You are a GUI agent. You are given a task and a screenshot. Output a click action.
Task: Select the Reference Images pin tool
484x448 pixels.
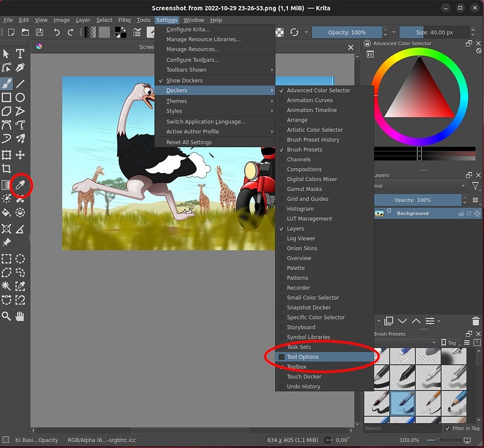[7, 243]
